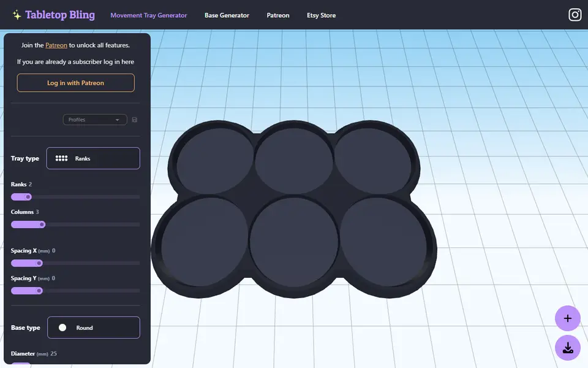The height and width of the screenshot is (368, 588).
Task: Click the sparkle logo icon
Action: pos(17,15)
